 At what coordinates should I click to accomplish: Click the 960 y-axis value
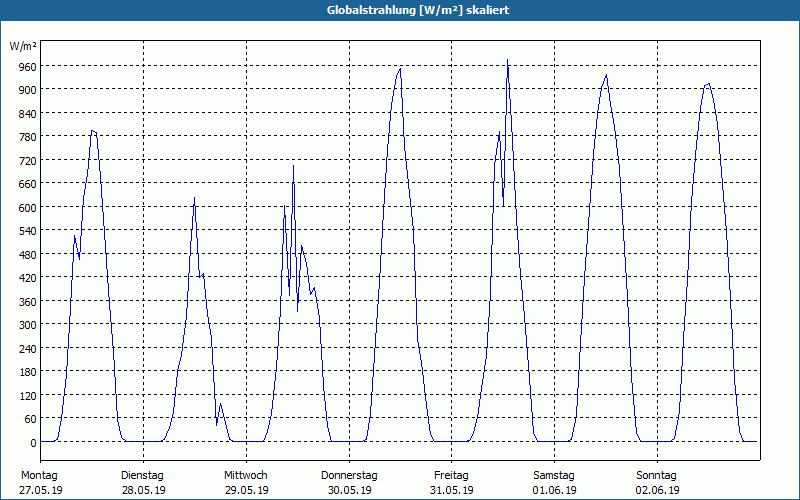pyautogui.click(x=28, y=67)
